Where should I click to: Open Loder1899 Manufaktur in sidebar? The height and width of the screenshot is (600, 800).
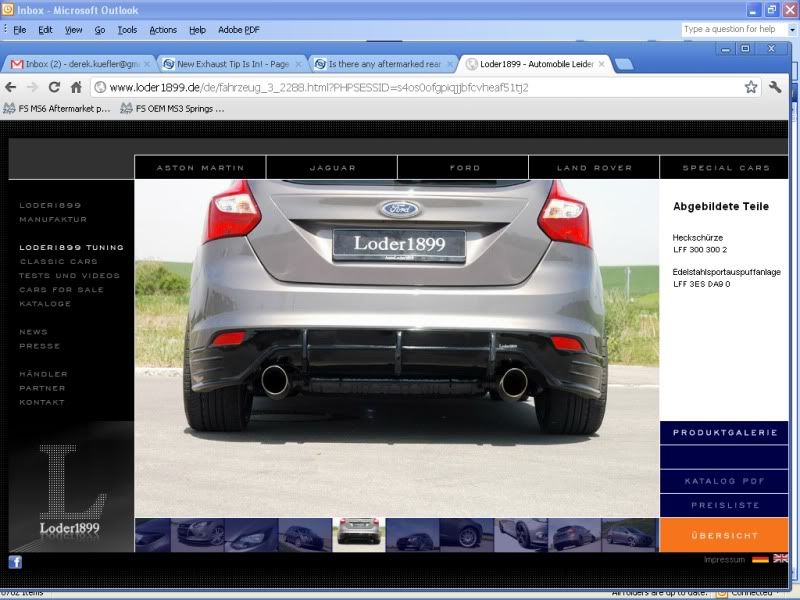coord(53,212)
